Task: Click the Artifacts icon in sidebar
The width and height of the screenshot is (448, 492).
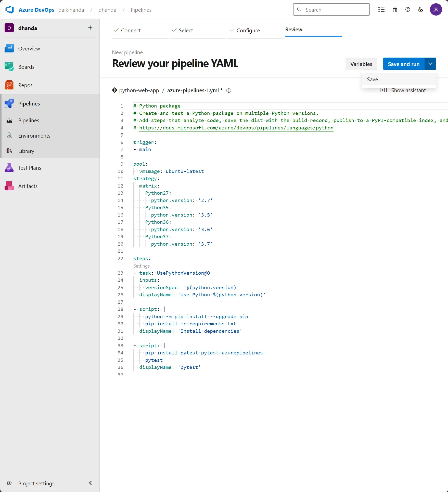Action: click(9, 186)
